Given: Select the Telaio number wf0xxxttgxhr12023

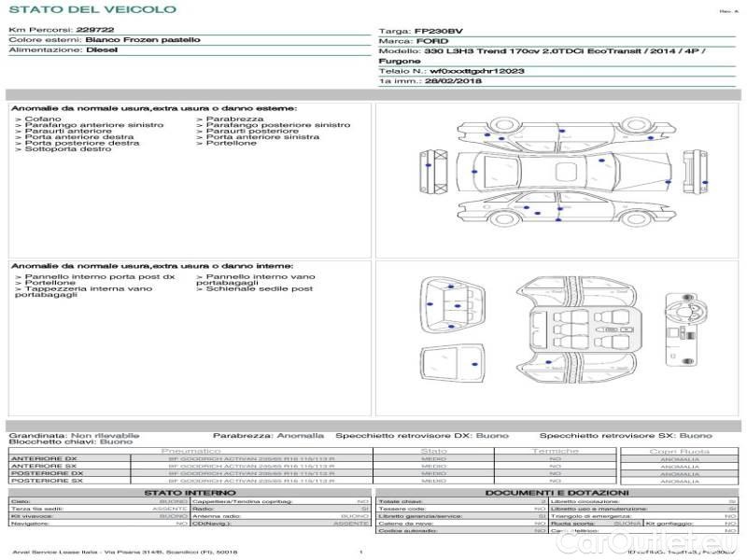Looking at the screenshot, I should coord(477,71).
